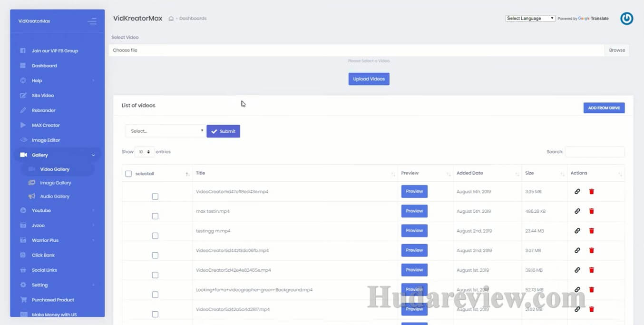The image size is (644, 325).
Task: Select checkbox for VideoCreator5d44213dc06fb.mp4
Action: click(155, 256)
